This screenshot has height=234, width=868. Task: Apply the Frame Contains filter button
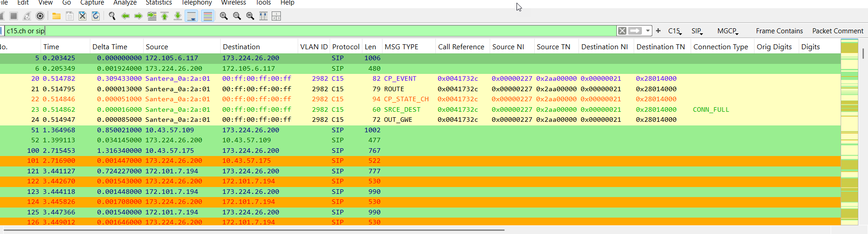click(779, 31)
